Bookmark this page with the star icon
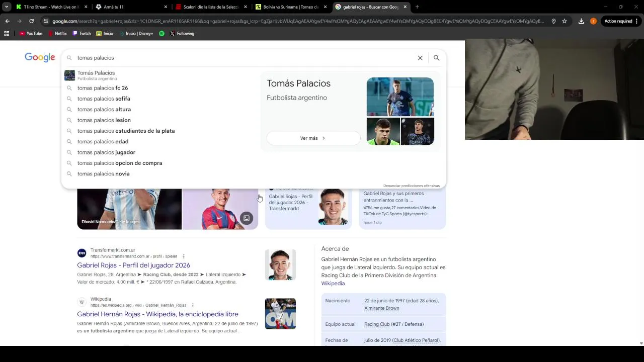644x362 pixels. (x=565, y=21)
